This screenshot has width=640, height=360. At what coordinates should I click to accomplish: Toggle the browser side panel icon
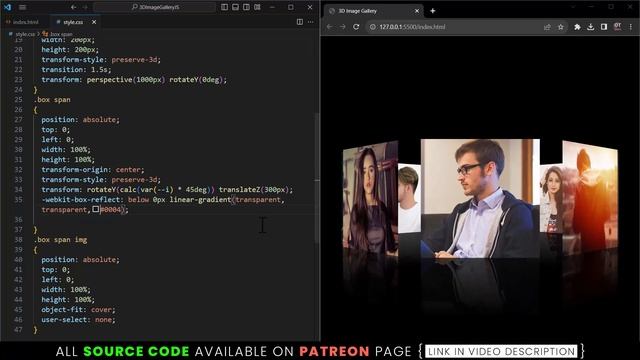coord(604,27)
